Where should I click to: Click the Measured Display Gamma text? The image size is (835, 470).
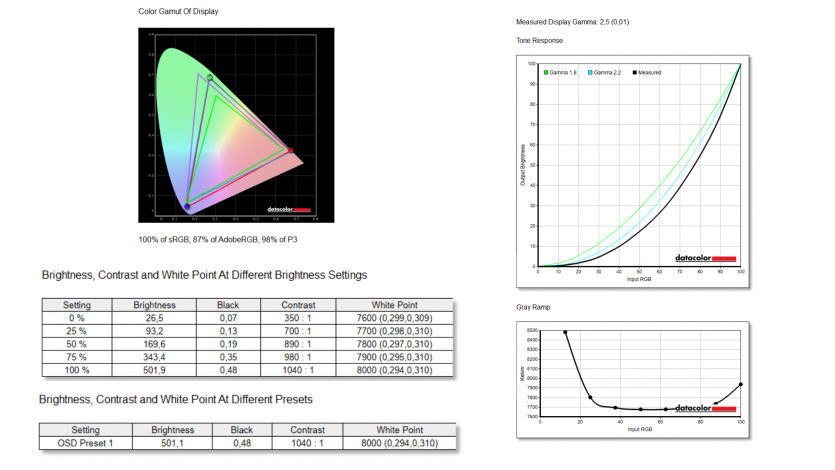pyautogui.click(x=573, y=21)
